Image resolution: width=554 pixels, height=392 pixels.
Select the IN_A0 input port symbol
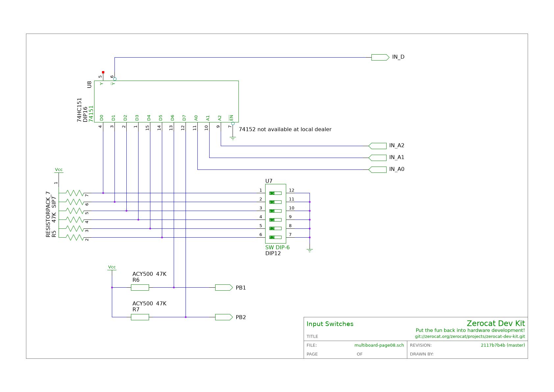tap(378, 170)
